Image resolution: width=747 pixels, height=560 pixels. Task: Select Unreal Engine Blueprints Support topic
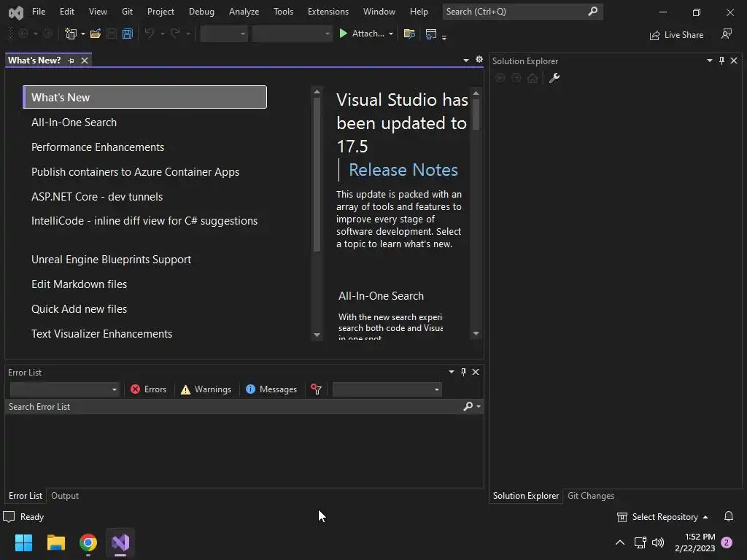point(111,260)
